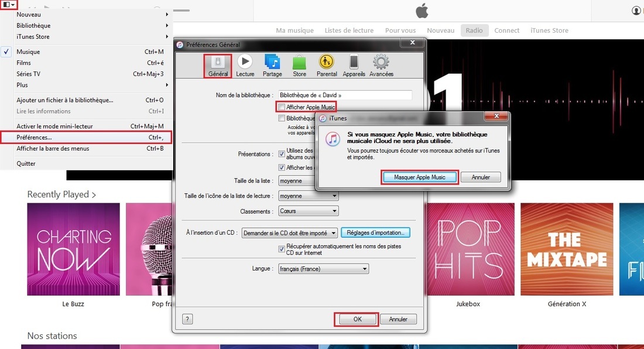
Task: Switch to iTunes Store tab
Action: click(x=549, y=30)
